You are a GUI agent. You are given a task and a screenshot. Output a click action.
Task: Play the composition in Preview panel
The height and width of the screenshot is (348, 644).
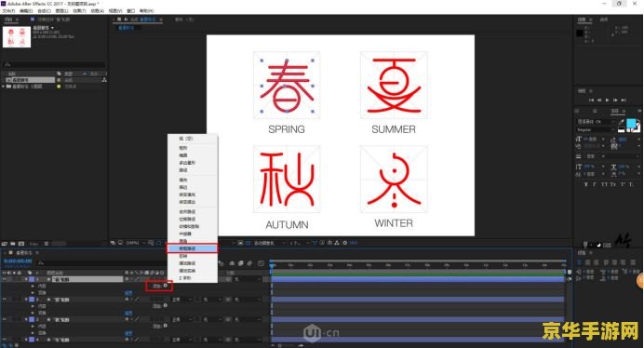click(x=607, y=100)
